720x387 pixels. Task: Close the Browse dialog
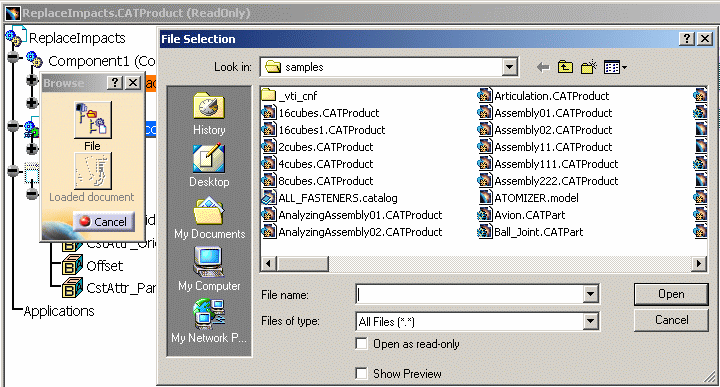tap(133, 83)
